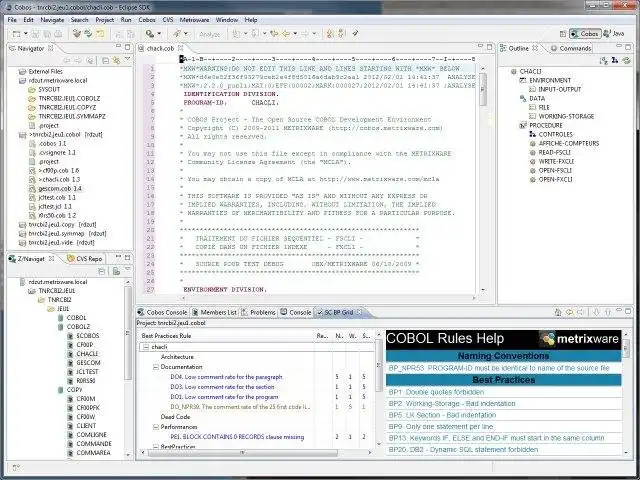Open BP20 DB2 Dynamic SQL statement link

[x=463, y=449]
